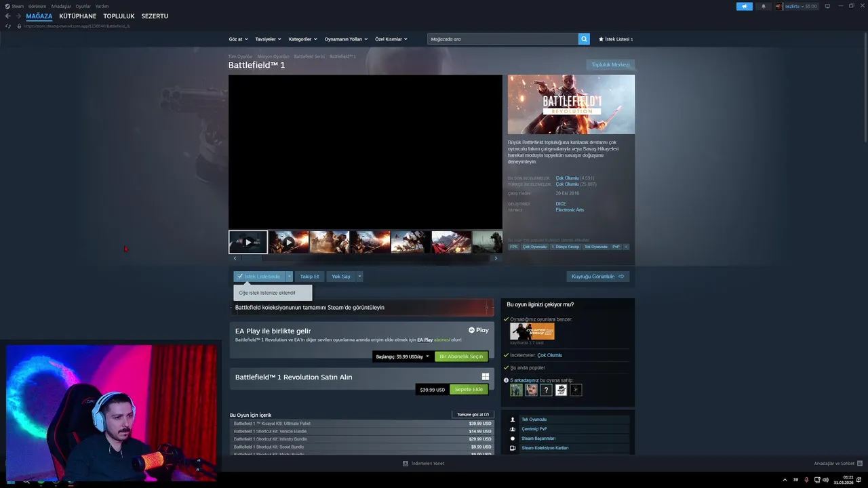Image resolution: width=868 pixels, height=488 pixels.
Task: Add more tags with plus button
Action: [x=626, y=247]
